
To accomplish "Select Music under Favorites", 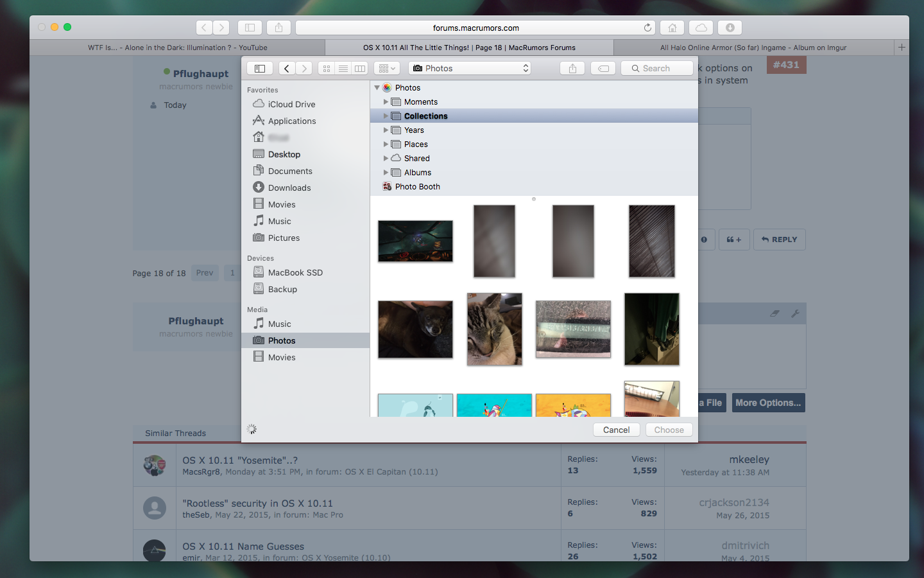I will coord(305,221).
